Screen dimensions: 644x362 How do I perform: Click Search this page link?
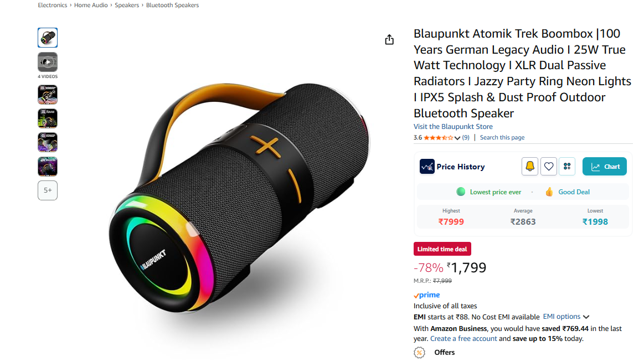[x=502, y=137]
